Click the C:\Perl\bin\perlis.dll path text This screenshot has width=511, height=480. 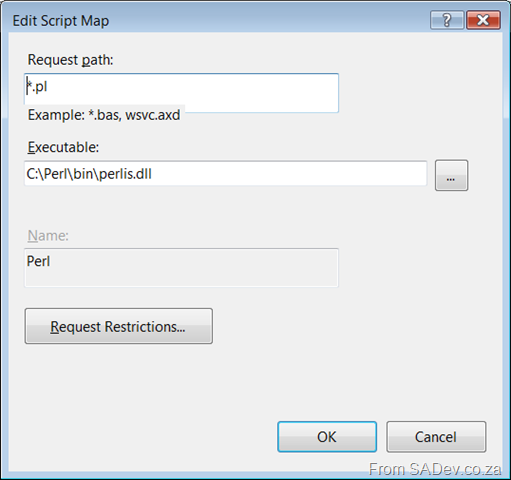click(x=89, y=174)
